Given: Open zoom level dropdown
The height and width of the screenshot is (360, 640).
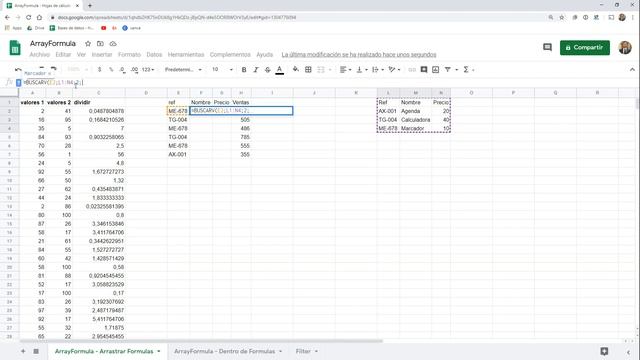Looking at the screenshot, I should tap(77, 69).
